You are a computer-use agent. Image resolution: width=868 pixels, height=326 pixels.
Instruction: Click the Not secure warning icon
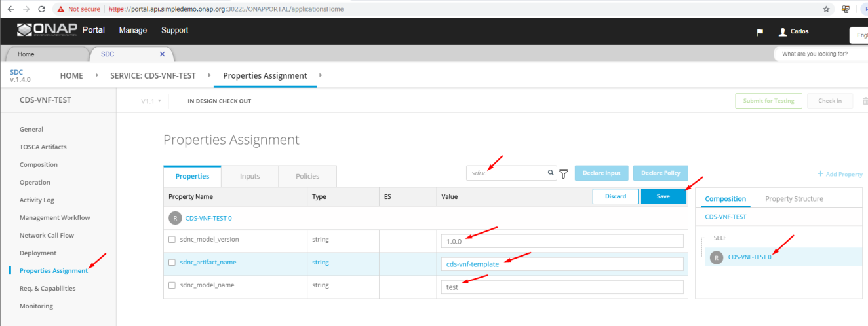pyautogui.click(x=60, y=9)
